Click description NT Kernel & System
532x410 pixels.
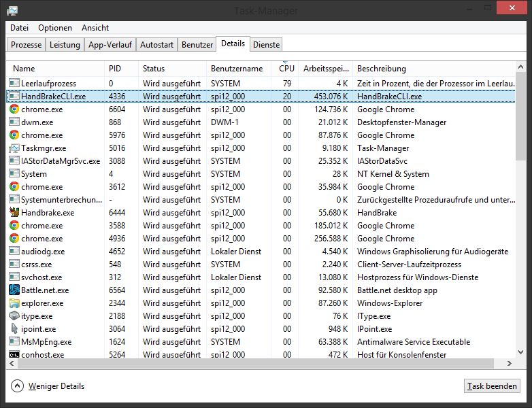click(x=393, y=174)
